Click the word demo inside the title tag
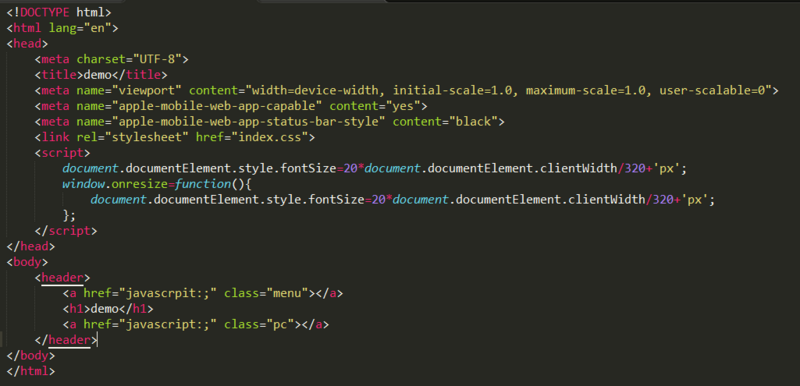800x386 pixels. click(x=97, y=75)
